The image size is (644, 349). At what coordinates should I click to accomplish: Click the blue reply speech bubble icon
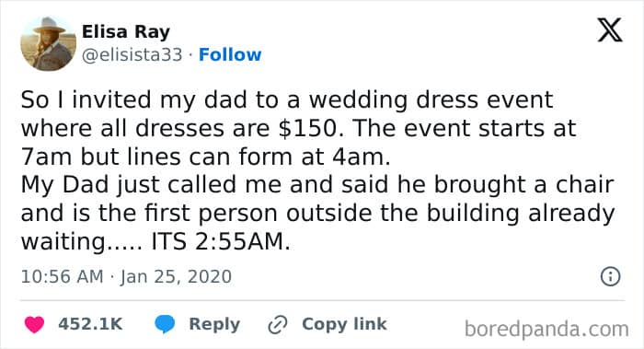click(x=165, y=324)
